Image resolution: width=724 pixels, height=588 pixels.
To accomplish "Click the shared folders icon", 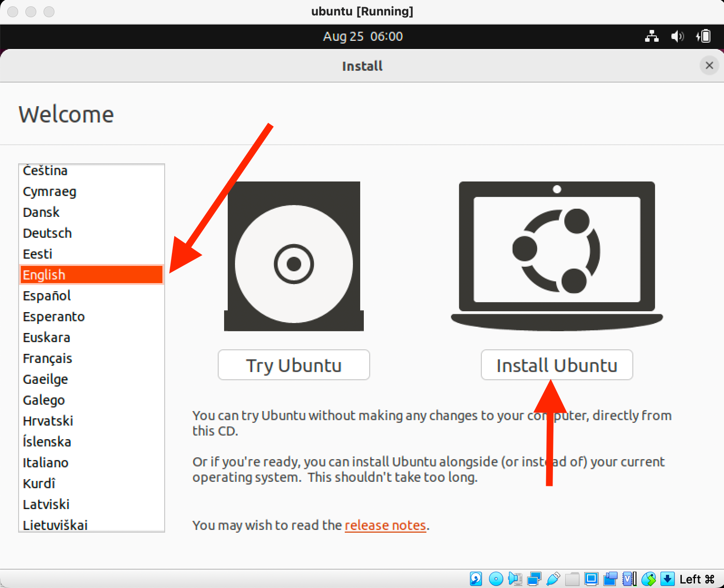I will point(572,579).
